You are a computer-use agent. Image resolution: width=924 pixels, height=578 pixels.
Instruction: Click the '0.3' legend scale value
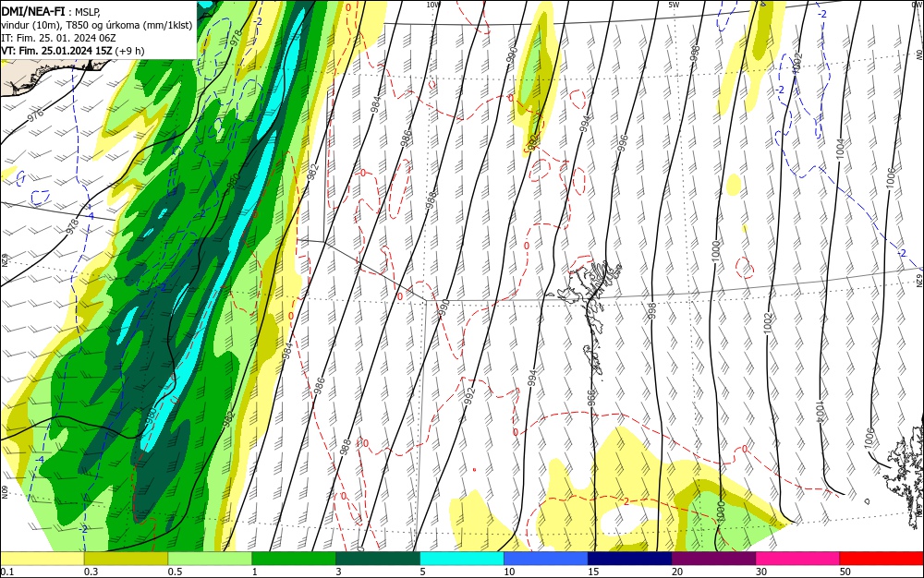click(x=91, y=572)
